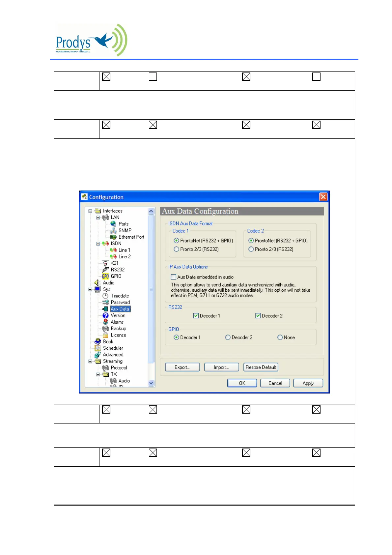Select GPIO None radio button
The image size is (392, 555).
point(280,337)
